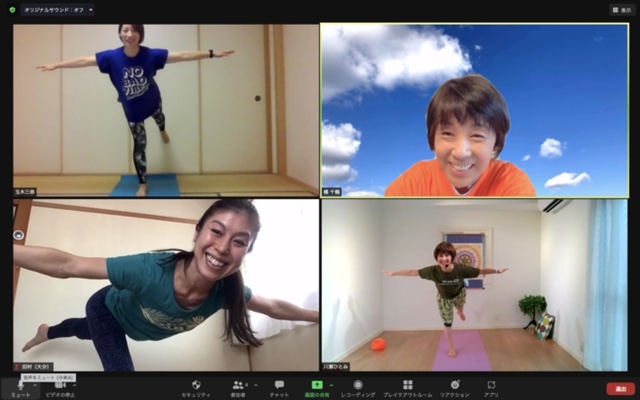
Task: Click red muted-mic icon in teal-shirt woman's name label
Action: 17,367
